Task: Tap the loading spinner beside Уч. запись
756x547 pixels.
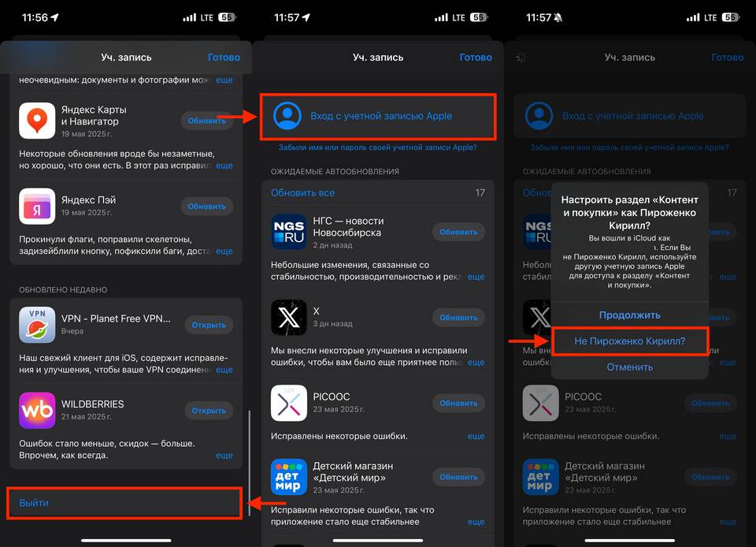Action: point(521,58)
